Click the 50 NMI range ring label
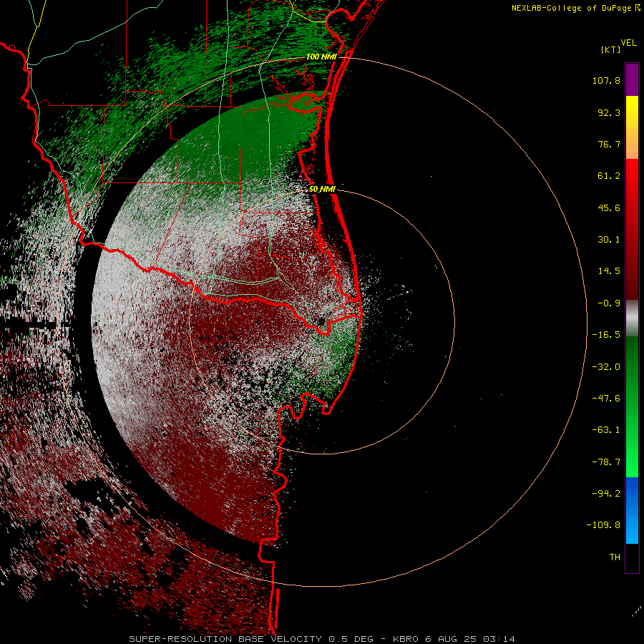Image resolution: width=644 pixels, height=644 pixels. click(x=322, y=189)
